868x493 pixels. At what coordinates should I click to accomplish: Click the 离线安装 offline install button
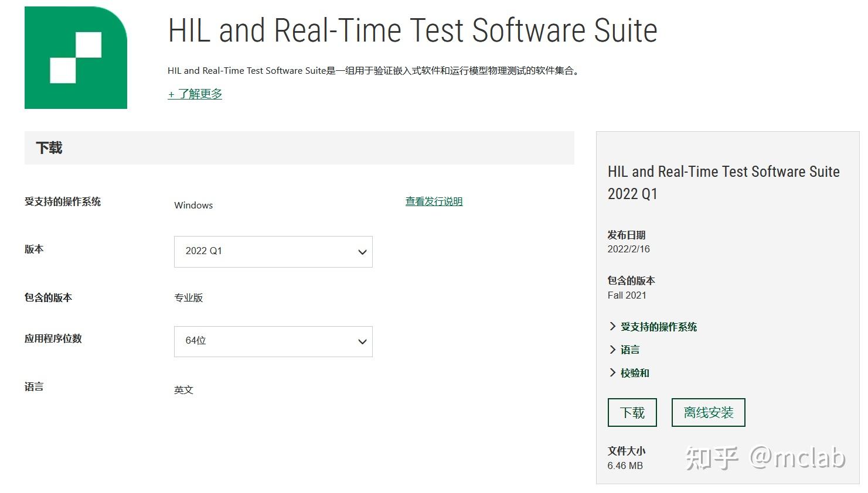pos(708,413)
